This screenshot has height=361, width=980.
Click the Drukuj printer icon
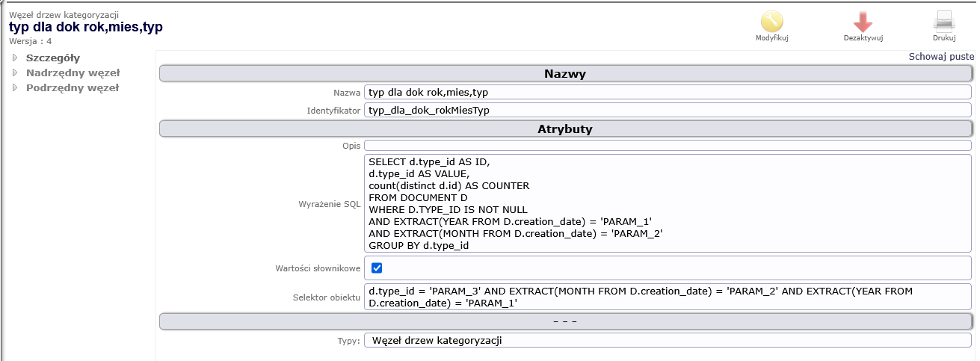943,22
